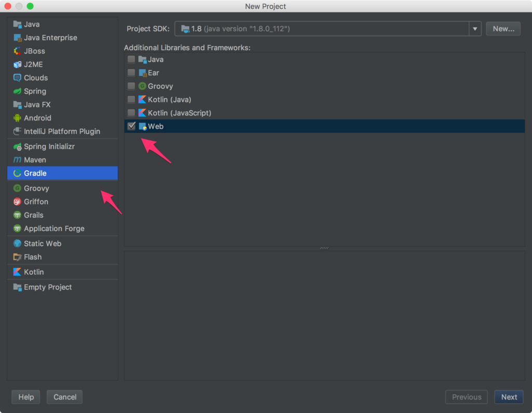Enable the Java framework checkbox
Viewport: 532px width, 413px height.
pos(131,59)
